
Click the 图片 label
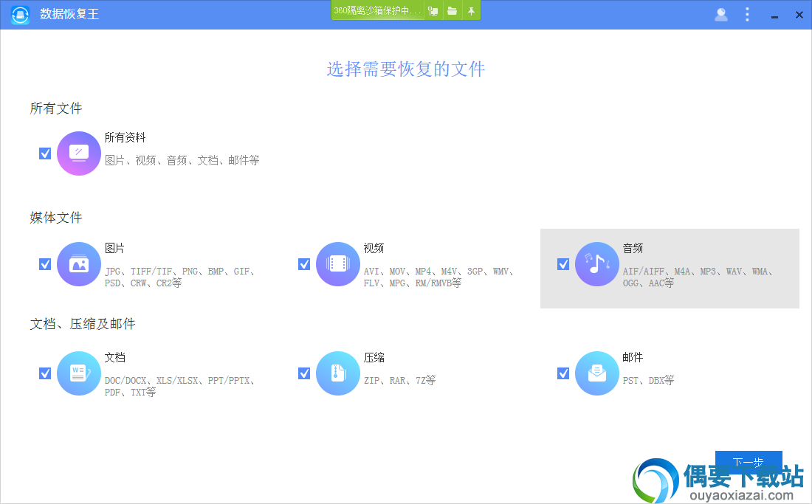point(115,249)
